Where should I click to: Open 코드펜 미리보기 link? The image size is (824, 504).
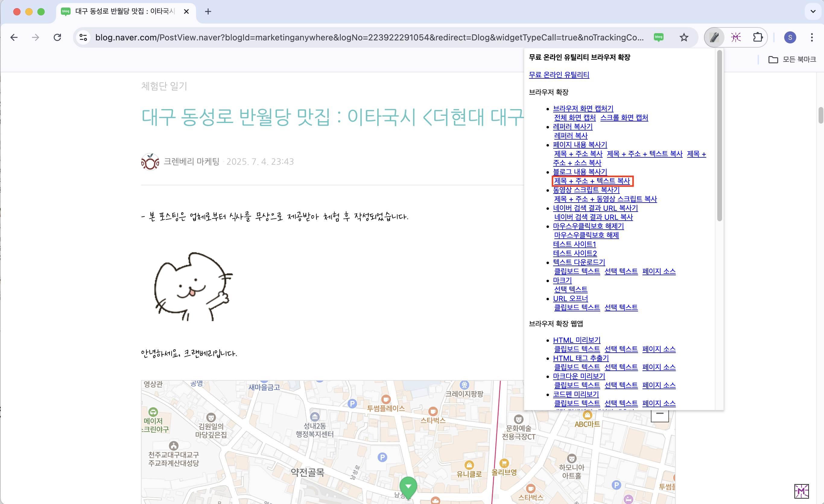coord(575,394)
